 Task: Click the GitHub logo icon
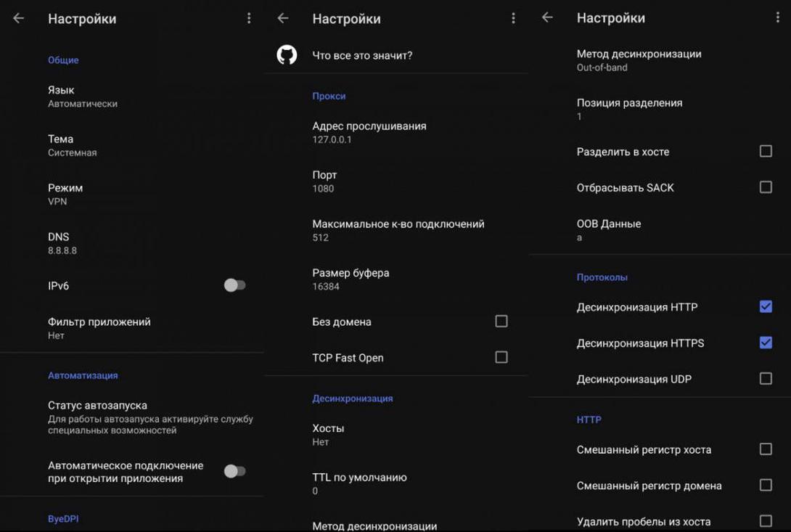coord(286,54)
